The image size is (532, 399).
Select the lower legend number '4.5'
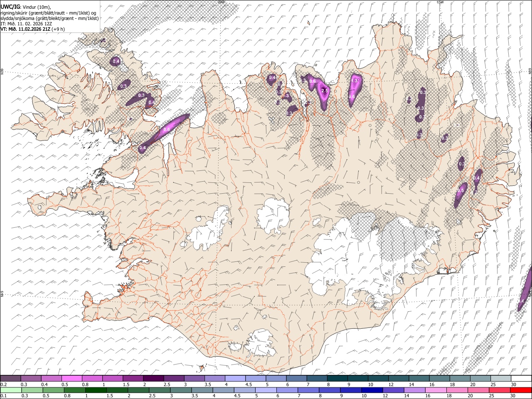click(x=237, y=396)
